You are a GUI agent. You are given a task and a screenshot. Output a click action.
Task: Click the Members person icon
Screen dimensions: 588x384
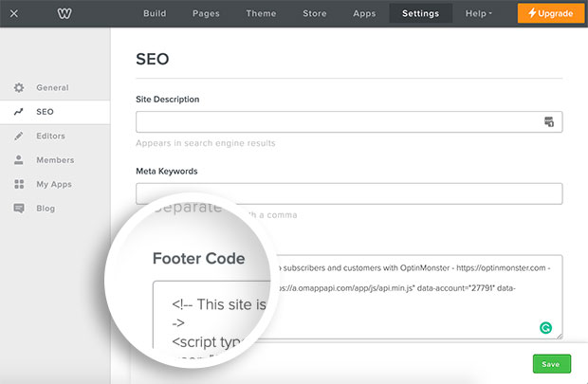18,159
